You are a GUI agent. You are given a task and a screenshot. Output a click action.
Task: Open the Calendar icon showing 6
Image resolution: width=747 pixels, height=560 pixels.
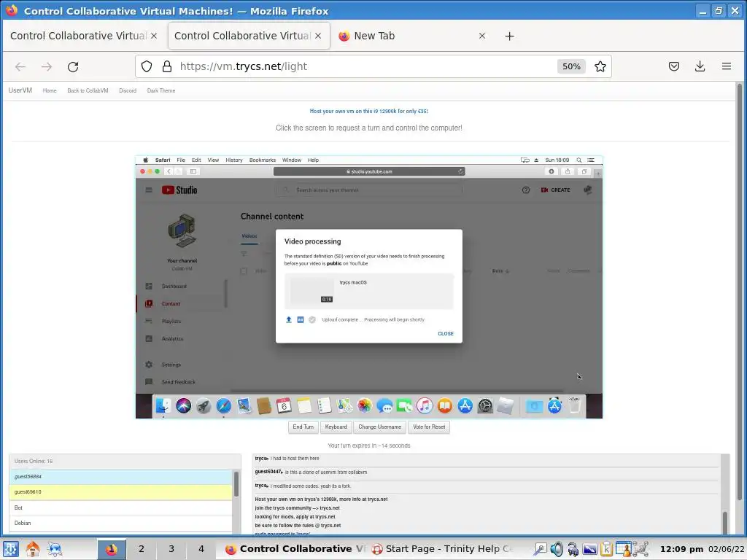point(284,405)
